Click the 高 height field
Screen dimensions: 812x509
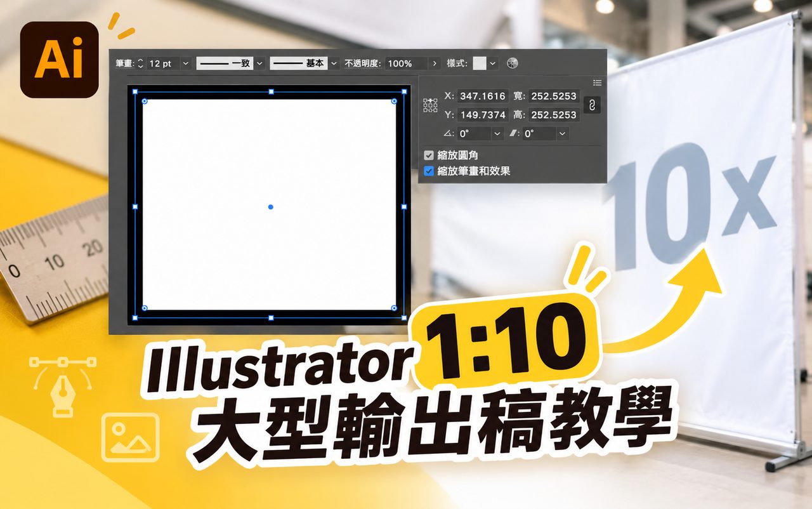pyautogui.click(x=554, y=115)
